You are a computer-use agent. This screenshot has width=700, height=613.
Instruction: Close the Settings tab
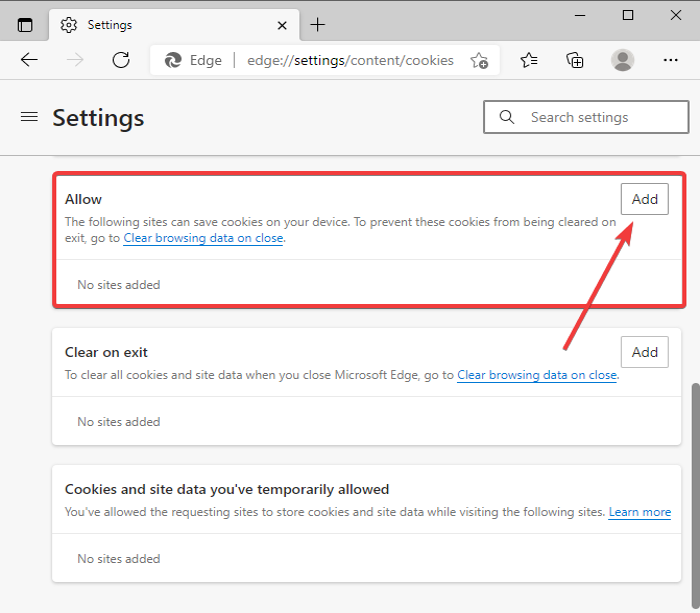(282, 24)
